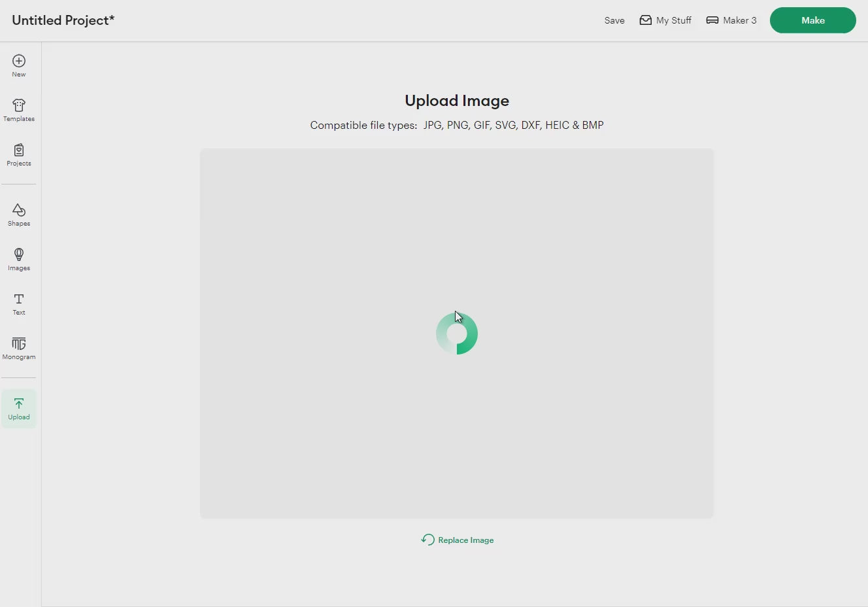Click the Untitled Project title
The width and height of the screenshot is (868, 607).
coord(63,20)
